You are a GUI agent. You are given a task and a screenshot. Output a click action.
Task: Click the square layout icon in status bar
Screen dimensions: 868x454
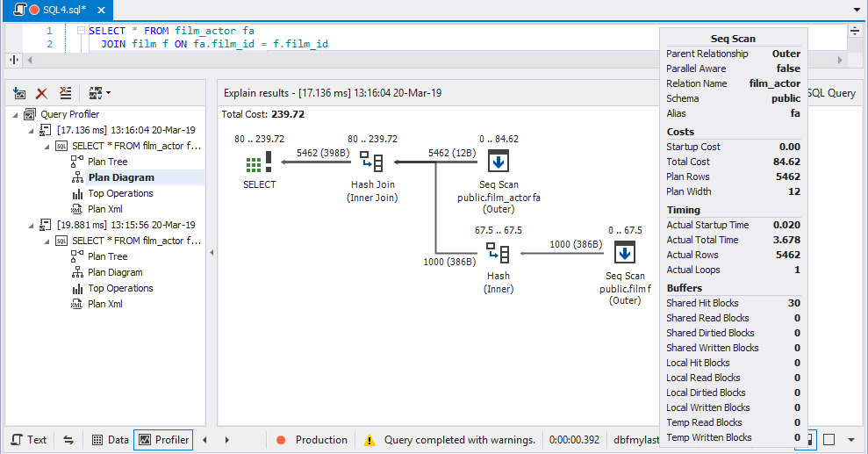pos(829,440)
